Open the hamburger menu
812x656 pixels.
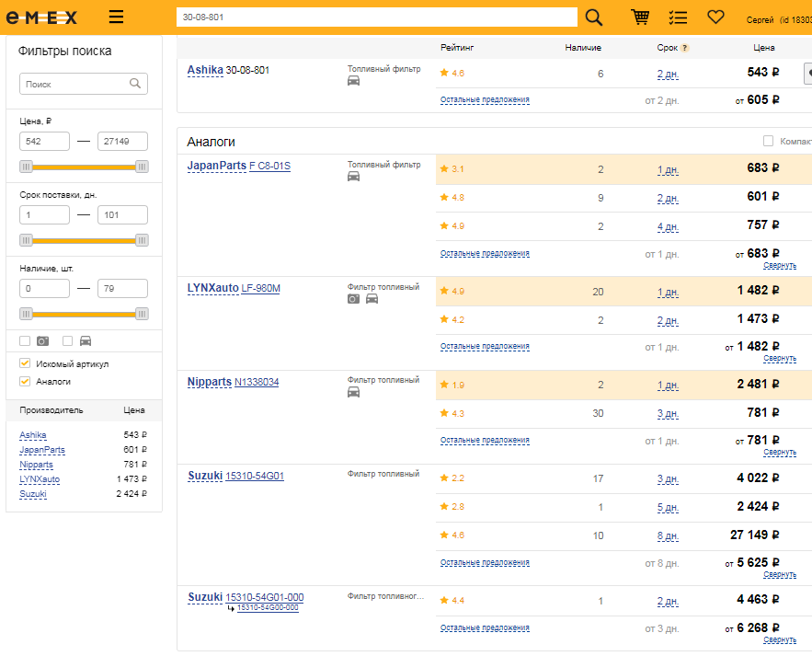coord(116,17)
